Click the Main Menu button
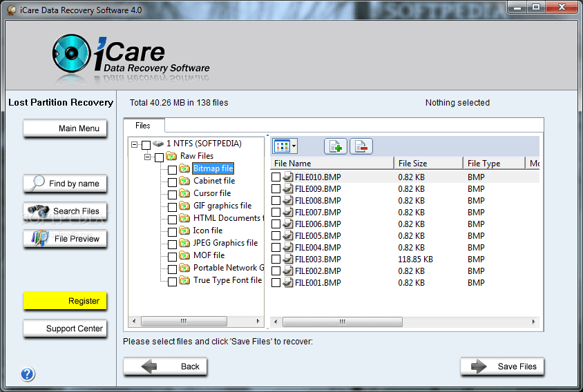 (65, 128)
